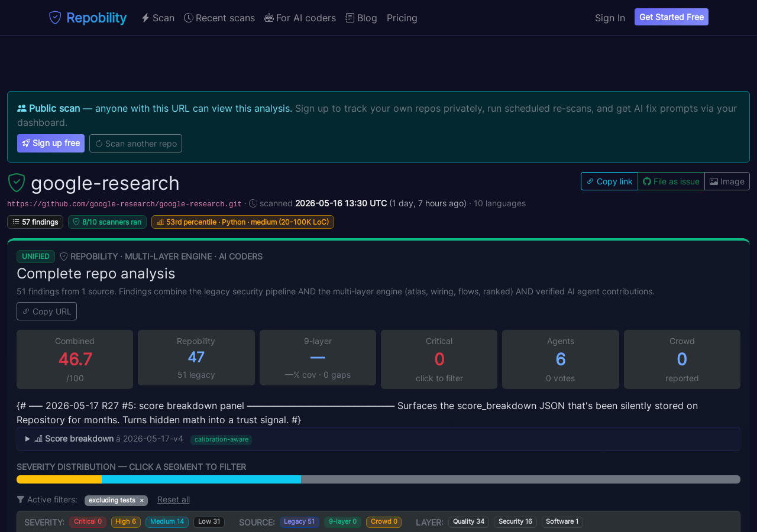Click the google-research green shield icon
This screenshot has height=532, width=757.
17,183
